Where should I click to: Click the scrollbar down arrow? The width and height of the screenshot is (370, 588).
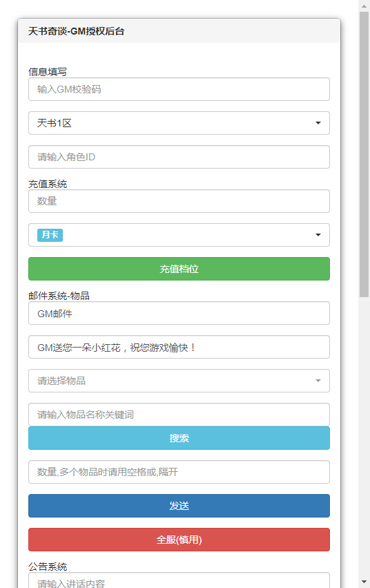pyautogui.click(x=364, y=582)
